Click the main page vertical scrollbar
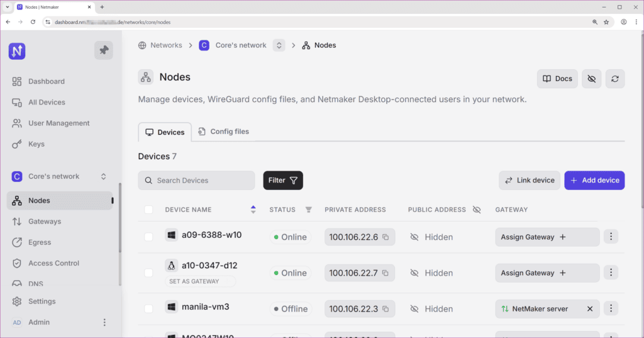 641,119
